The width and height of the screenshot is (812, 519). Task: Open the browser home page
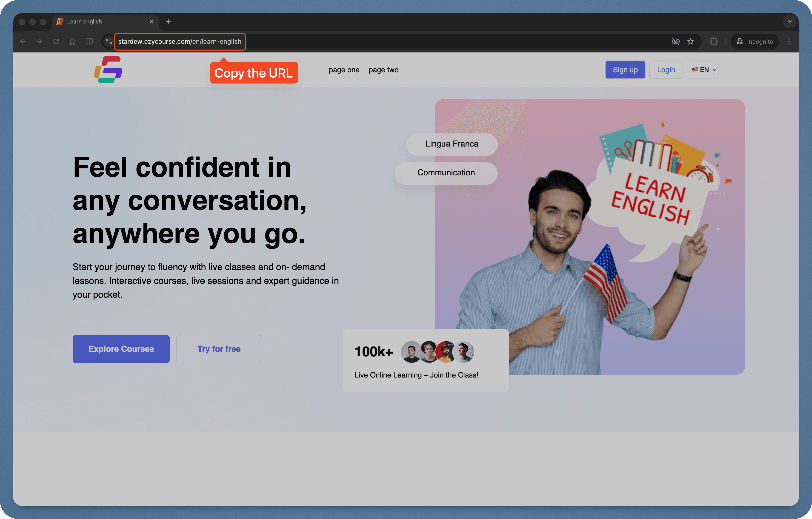(x=72, y=41)
